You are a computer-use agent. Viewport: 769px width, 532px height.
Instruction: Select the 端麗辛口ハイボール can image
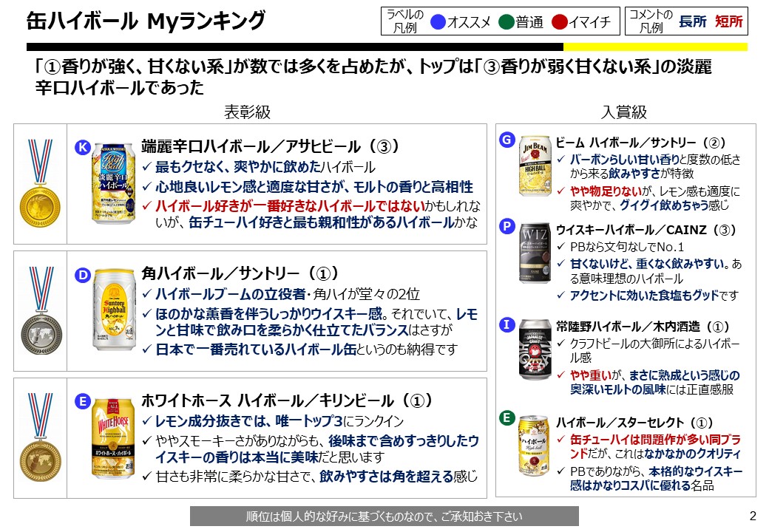114,183
